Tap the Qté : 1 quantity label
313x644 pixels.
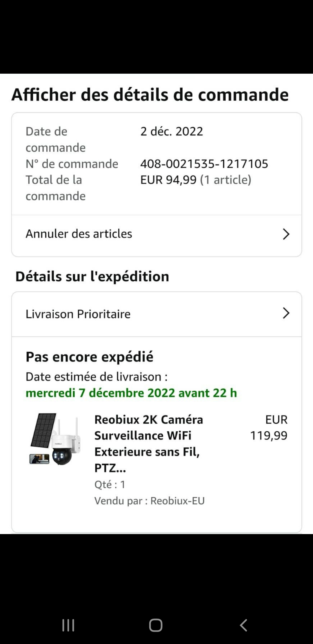point(110,484)
